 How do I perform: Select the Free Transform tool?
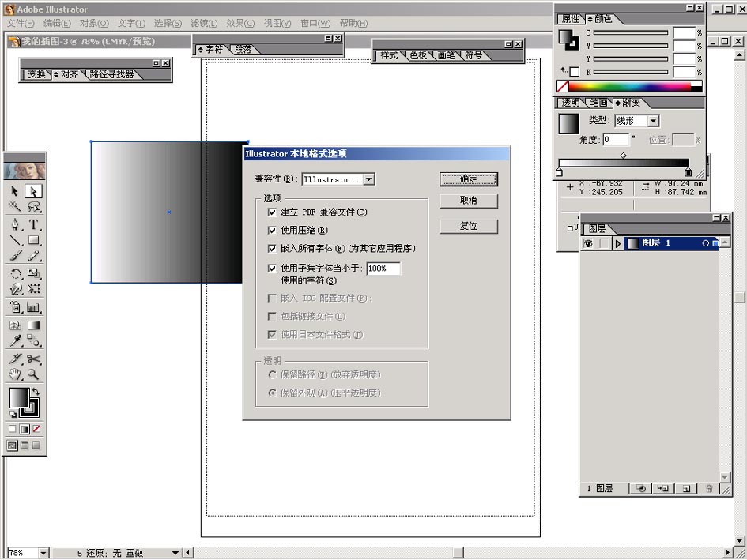coord(33,289)
